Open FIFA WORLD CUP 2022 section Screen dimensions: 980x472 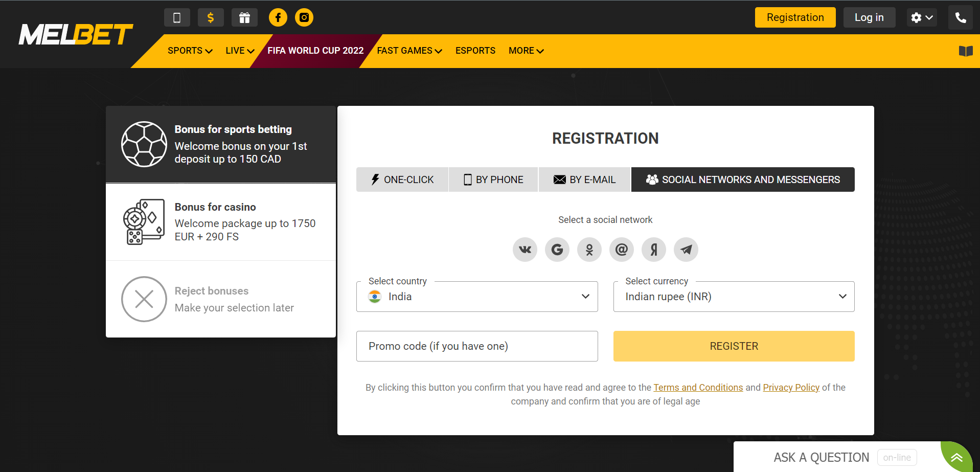(x=315, y=51)
